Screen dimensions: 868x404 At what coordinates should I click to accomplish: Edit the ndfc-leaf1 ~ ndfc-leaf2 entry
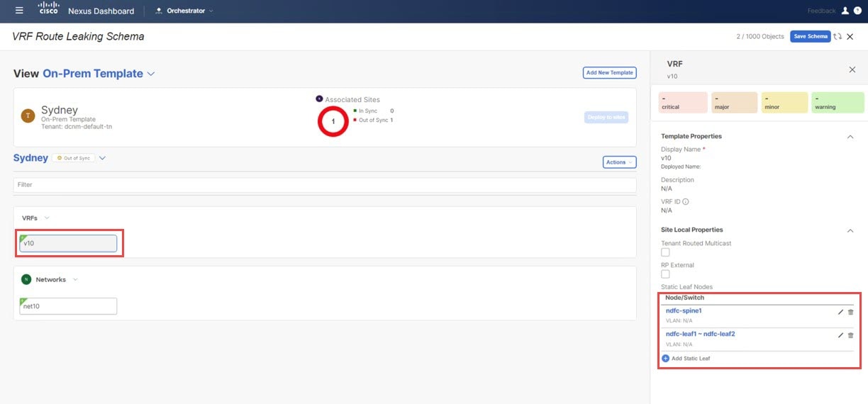point(840,335)
